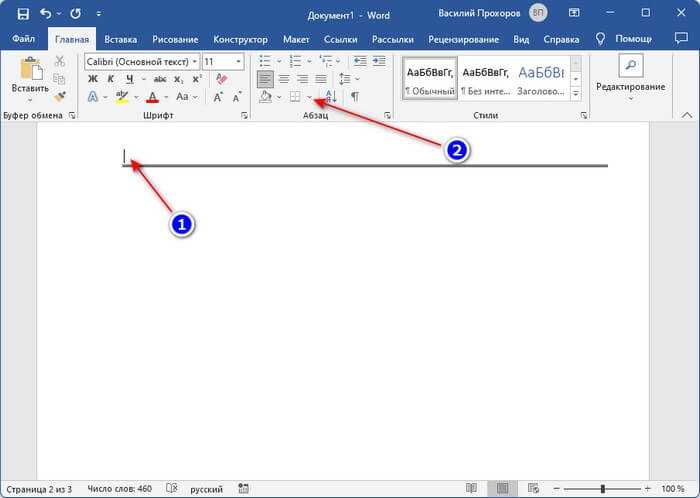Toggle center alignment
The image size is (700, 498).
click(284, 79)
